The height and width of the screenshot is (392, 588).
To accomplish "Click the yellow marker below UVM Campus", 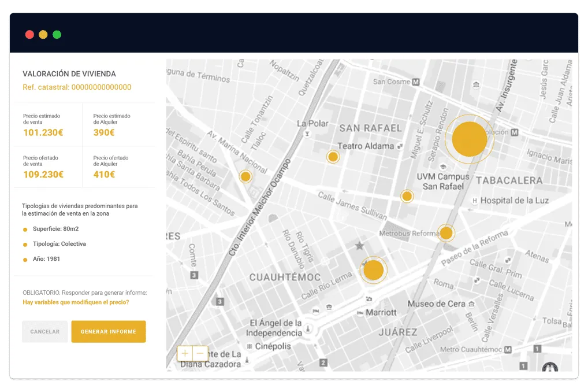I will click(407, 196).
